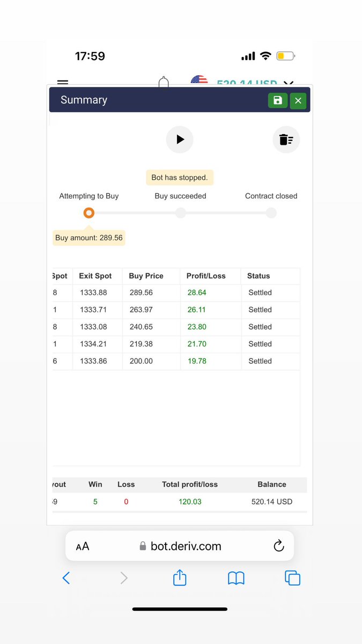Click balance 520.14 USD in totals

click(272, 502)
